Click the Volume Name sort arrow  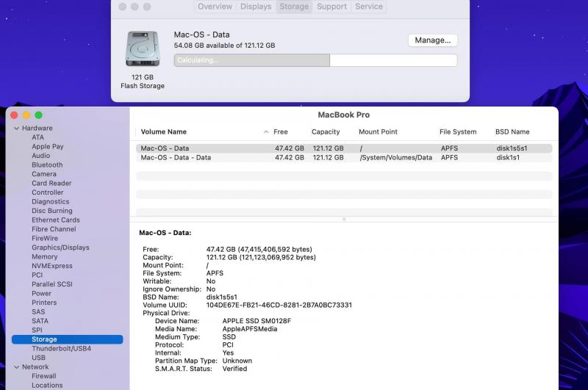266,132
